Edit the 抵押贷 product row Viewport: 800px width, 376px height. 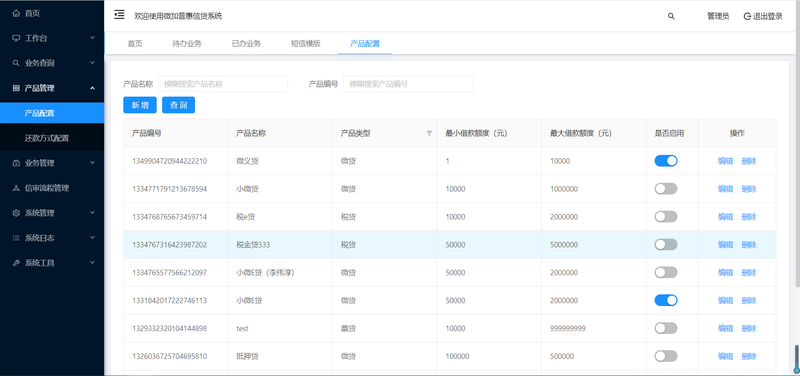click(726, 356)
